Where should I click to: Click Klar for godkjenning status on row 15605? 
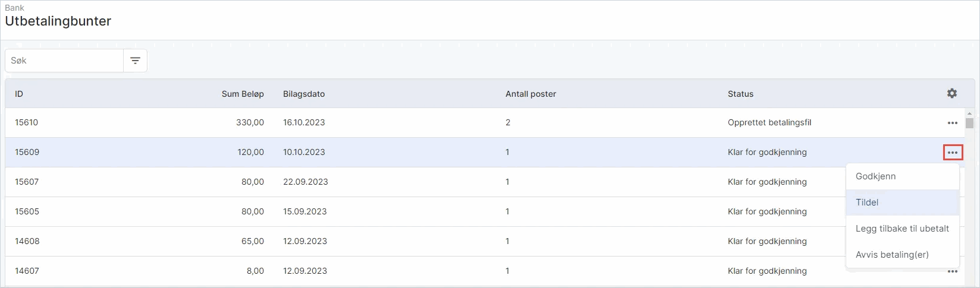[767, 211]
